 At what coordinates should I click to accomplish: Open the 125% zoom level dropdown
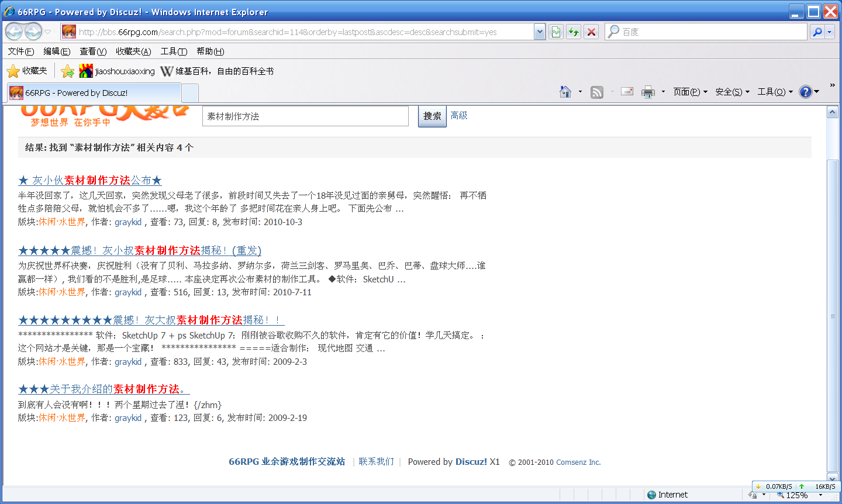point(820,495)
